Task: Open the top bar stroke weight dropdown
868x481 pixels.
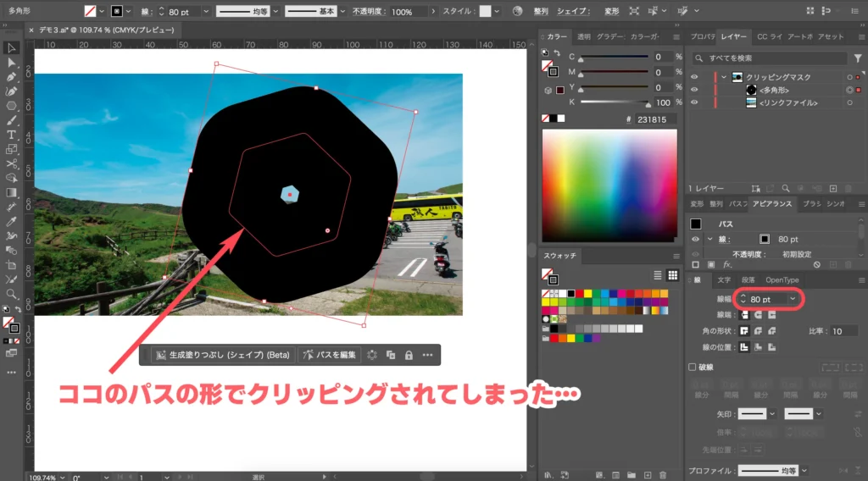Action: click(x=207, y=11)
